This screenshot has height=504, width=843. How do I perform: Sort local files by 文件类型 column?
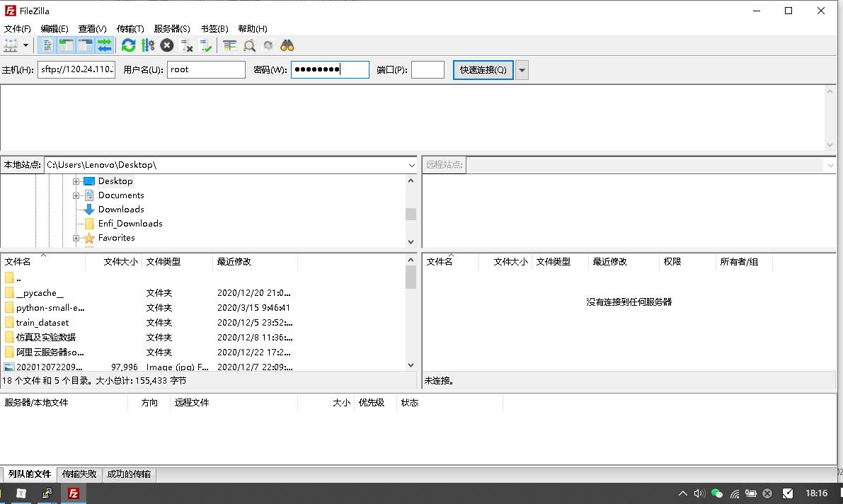point(177,261)
